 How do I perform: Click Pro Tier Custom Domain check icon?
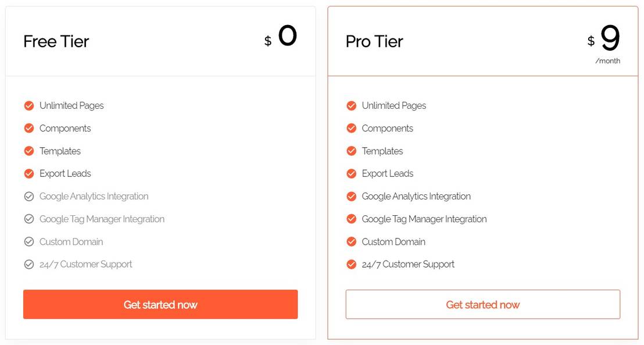click(x=351, y=241)
